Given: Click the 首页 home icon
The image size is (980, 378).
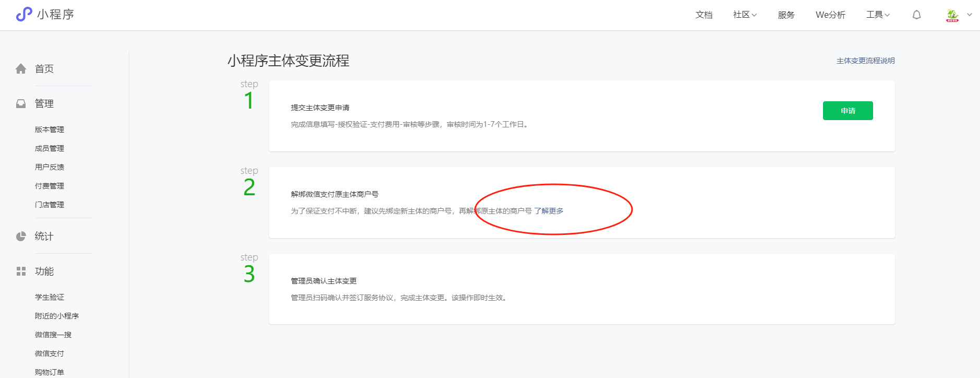Looking at the screenshot, I should click(21, 69).
